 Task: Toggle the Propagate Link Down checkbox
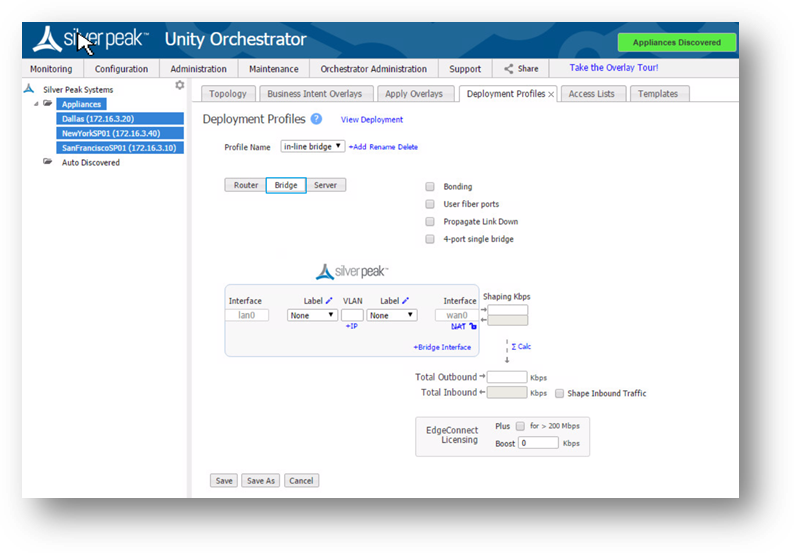430,222
